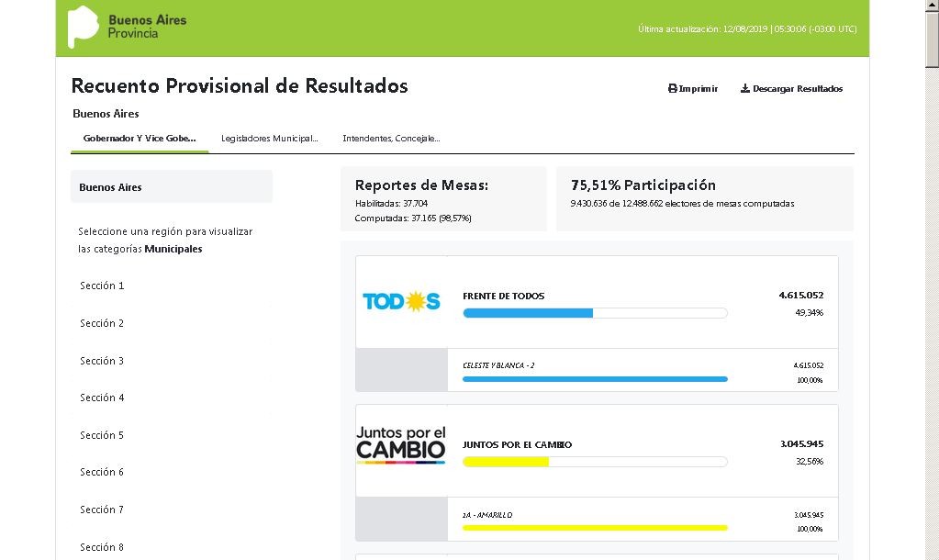Click the 2A - Amarillo list bar
The height and width of the screenshot is (560, 939).
[x=596, y=528]
